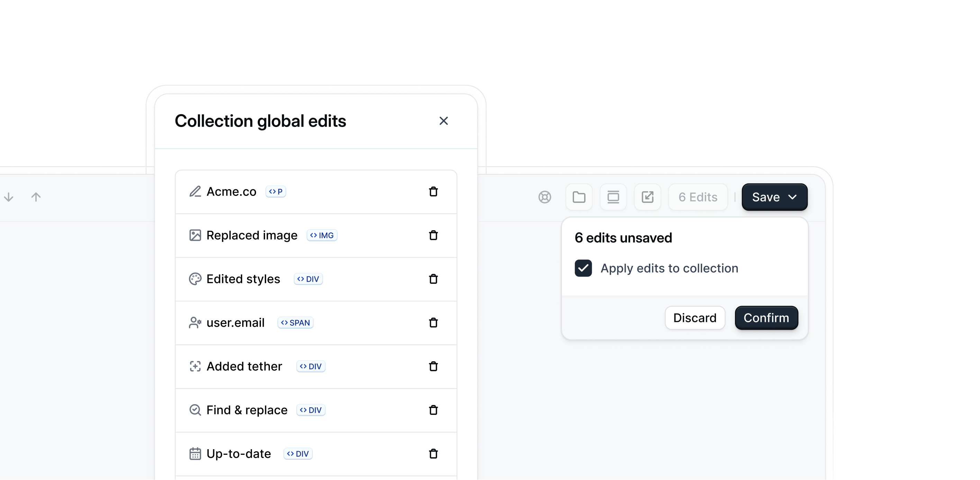Remove the Added tether edit
This screenshot has height=480, width=980.
tap(433, 366)
